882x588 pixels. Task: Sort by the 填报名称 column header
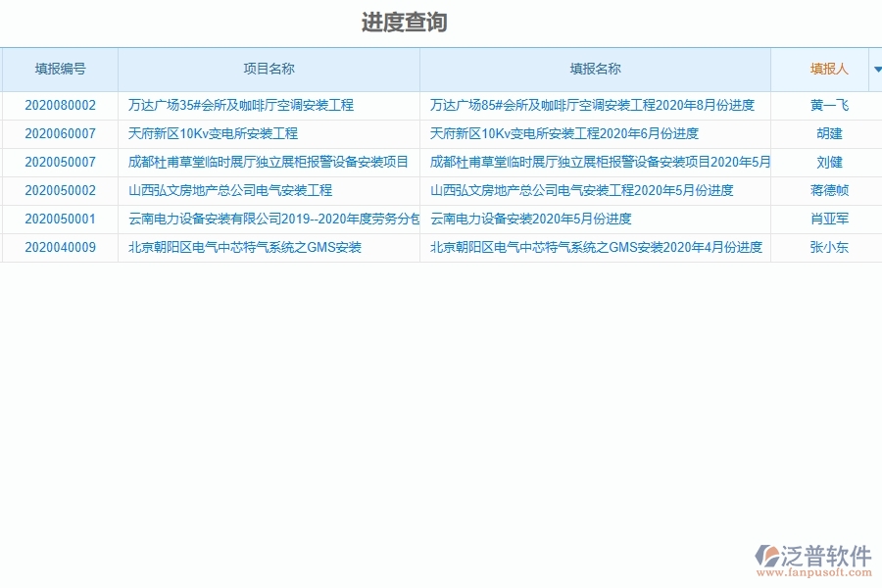click(x=596, y=69)
